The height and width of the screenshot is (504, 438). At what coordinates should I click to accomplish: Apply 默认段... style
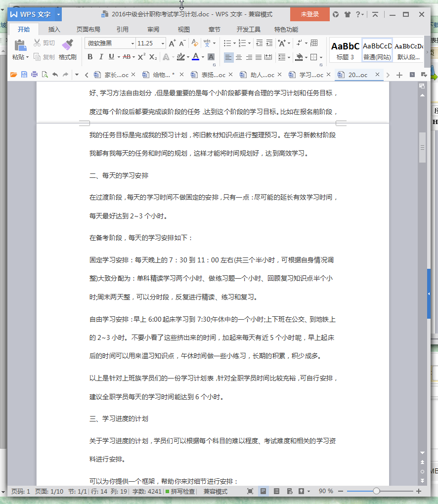click(x=408, y=51)
